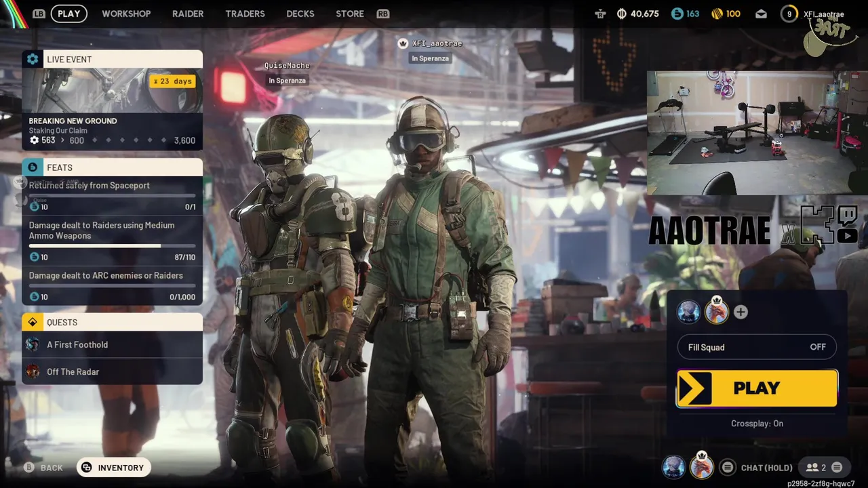868x488 pixels.
Task: Click first squad avatar in play panel
Action: coord(688,312)
